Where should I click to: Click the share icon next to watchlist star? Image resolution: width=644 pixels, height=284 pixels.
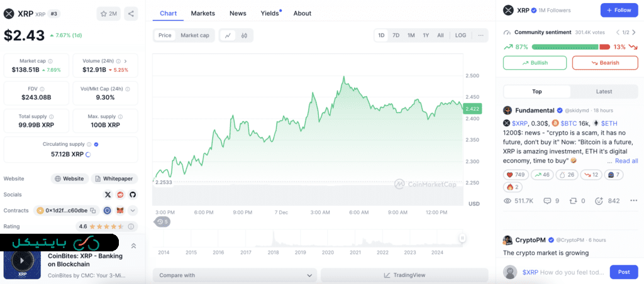[x=131, y=13]
